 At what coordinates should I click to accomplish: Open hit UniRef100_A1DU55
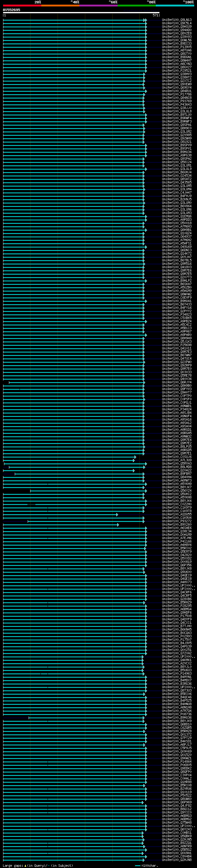coord(177,514)
